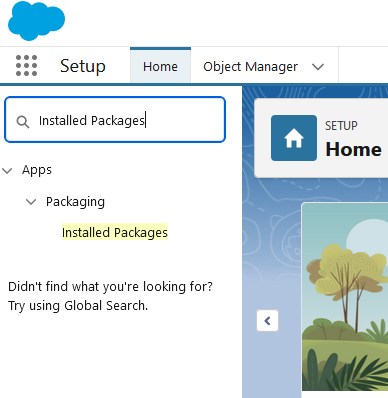Click the Setup Home house icon
Image resolution: width=388 pixels, height=398 pixels.
[294, 138]
